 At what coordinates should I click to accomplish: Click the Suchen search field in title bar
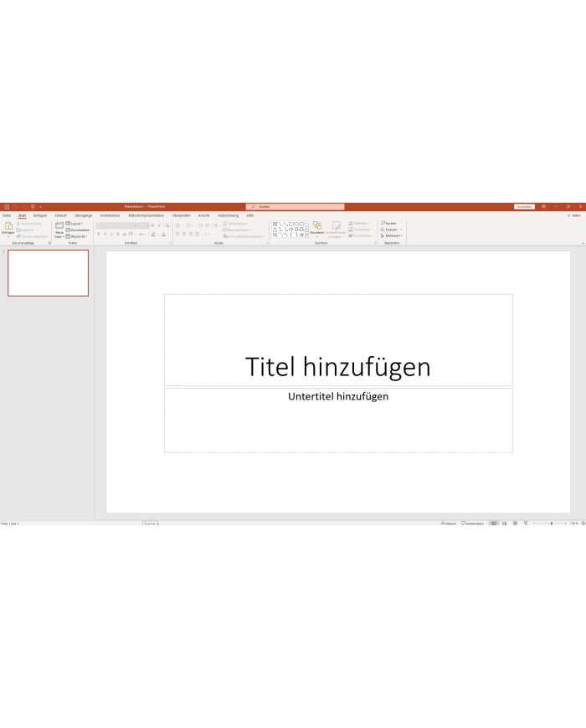[x=295, y=207]
